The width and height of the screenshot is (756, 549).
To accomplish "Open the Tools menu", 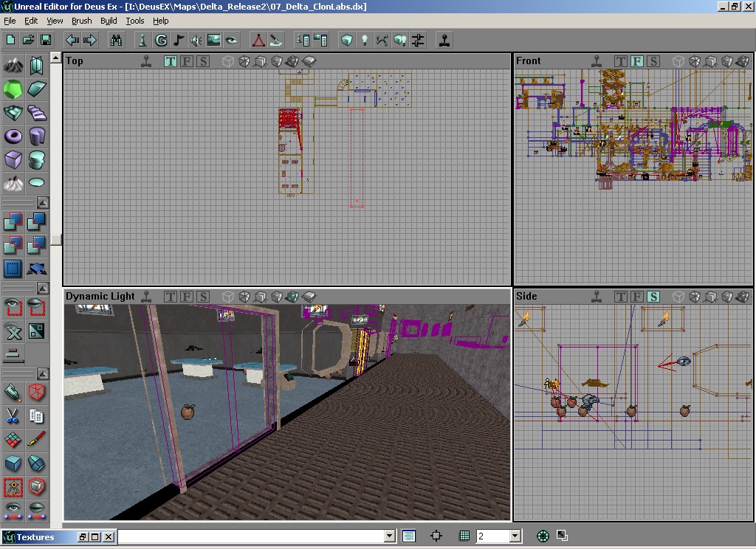I will [135, 21].
